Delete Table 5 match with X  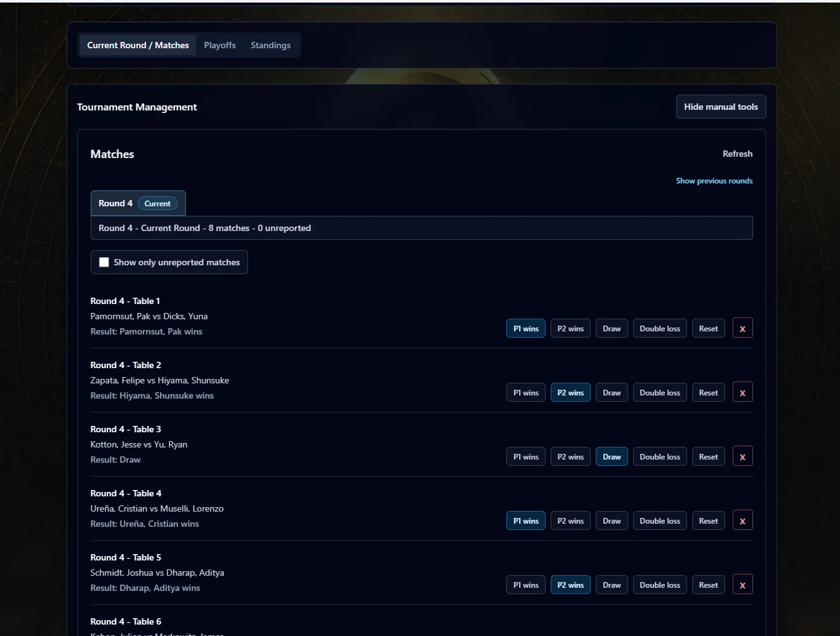click(742, 585)
